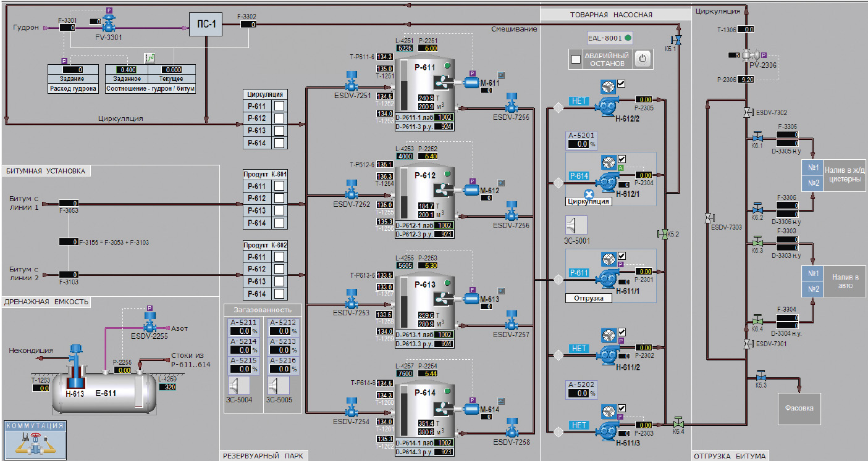The image size is (868, 461).
Task: Open the ESDV-7258 outlet valve
Action: pos(511,430)
